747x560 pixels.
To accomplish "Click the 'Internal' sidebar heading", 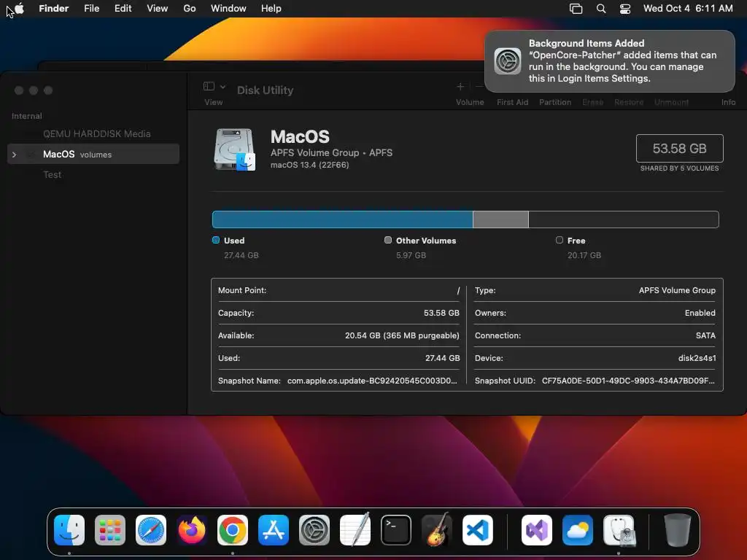I will click(27, 116).
